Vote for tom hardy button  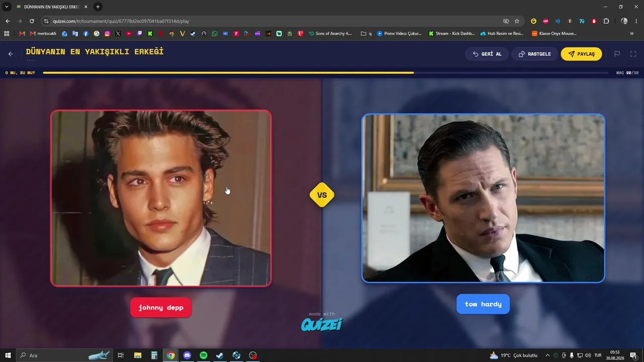click(483, 304)
